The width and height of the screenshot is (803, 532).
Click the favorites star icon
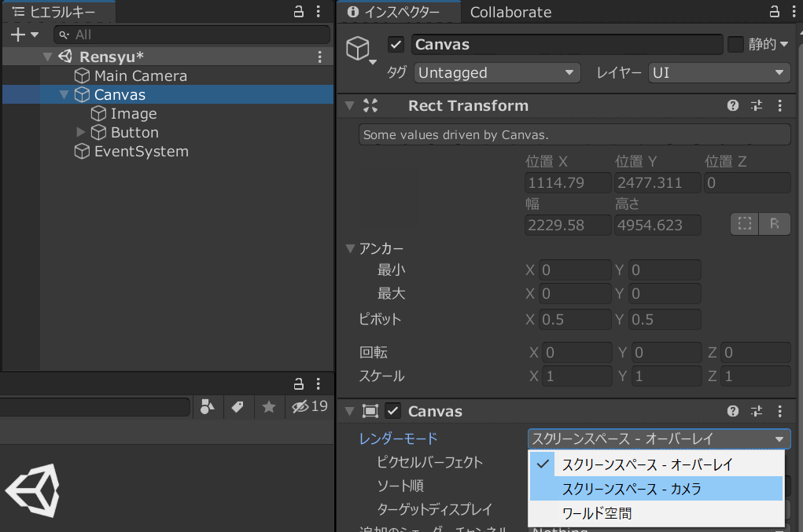(x=268, y=406)
